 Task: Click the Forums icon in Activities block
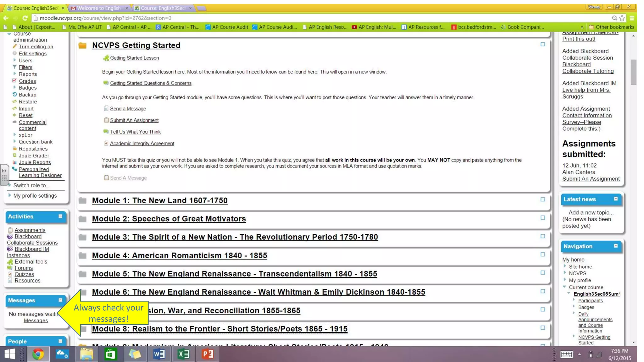point(10,268)
